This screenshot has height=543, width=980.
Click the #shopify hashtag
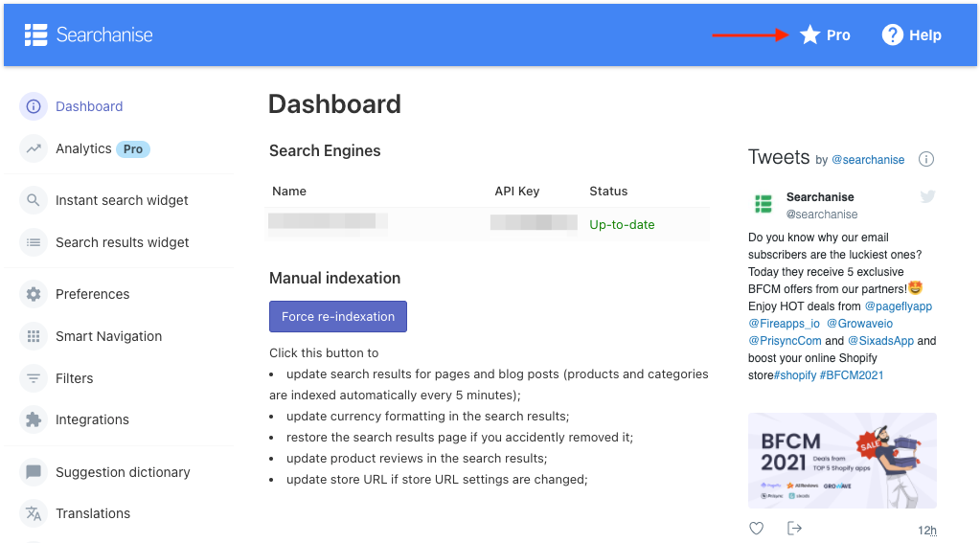pos(795,374)
